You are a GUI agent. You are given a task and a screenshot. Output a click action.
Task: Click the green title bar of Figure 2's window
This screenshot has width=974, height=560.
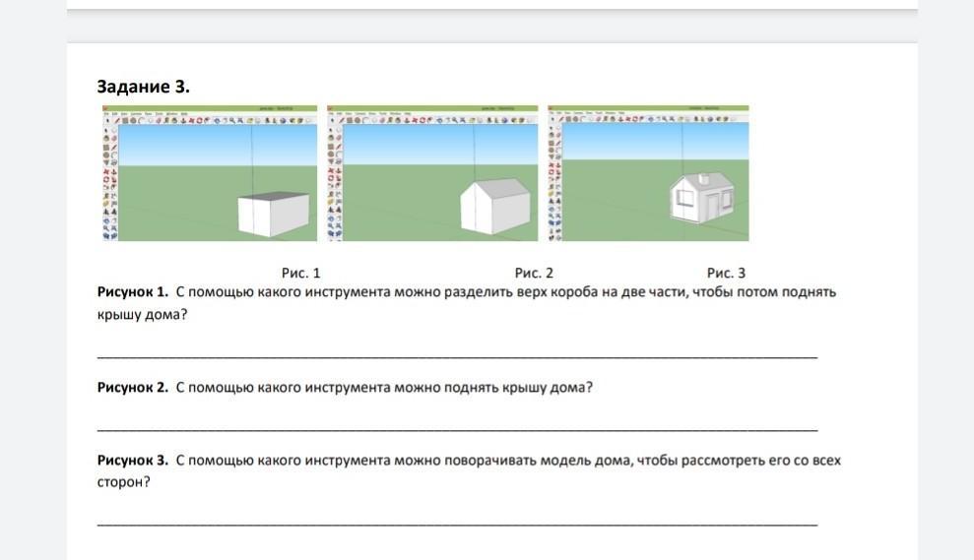coord(432,108)
